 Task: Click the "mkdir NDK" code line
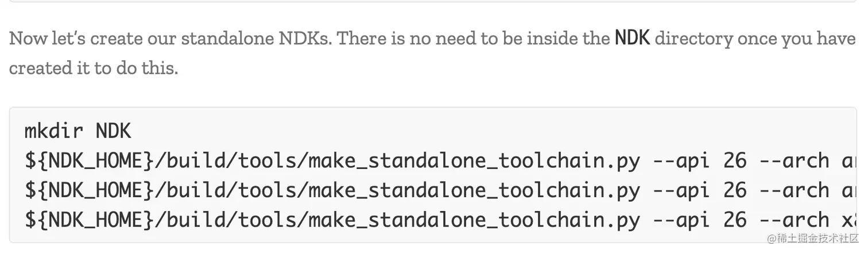(x=78, y=131)
